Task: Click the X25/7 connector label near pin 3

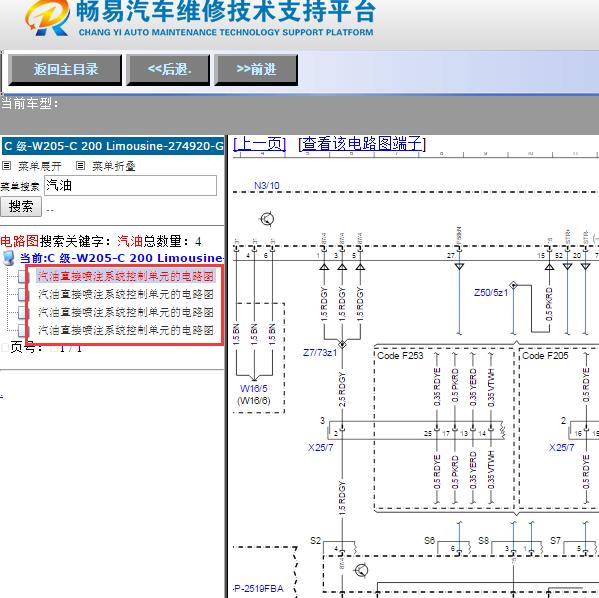Action: [321, 447]
